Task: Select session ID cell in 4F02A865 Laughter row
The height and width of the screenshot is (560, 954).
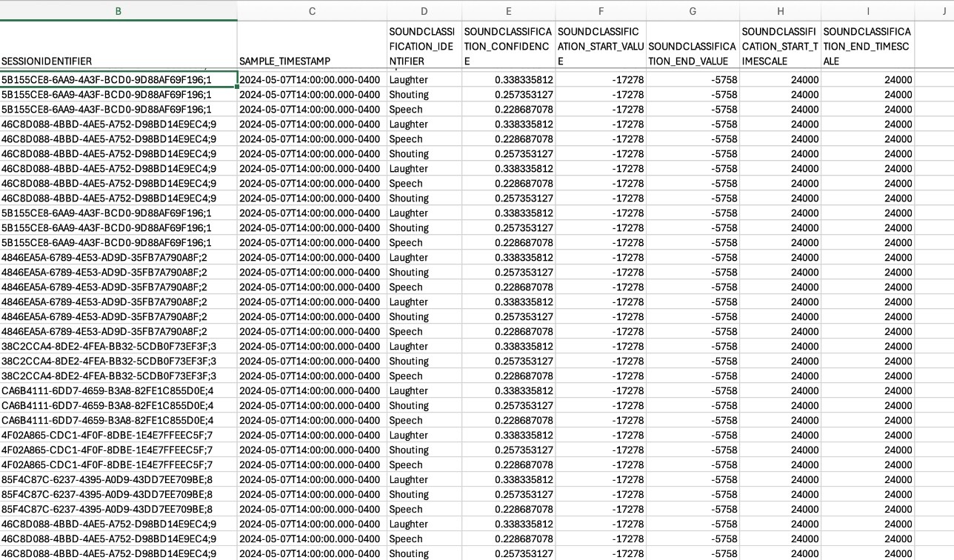Action: point(119,435)
